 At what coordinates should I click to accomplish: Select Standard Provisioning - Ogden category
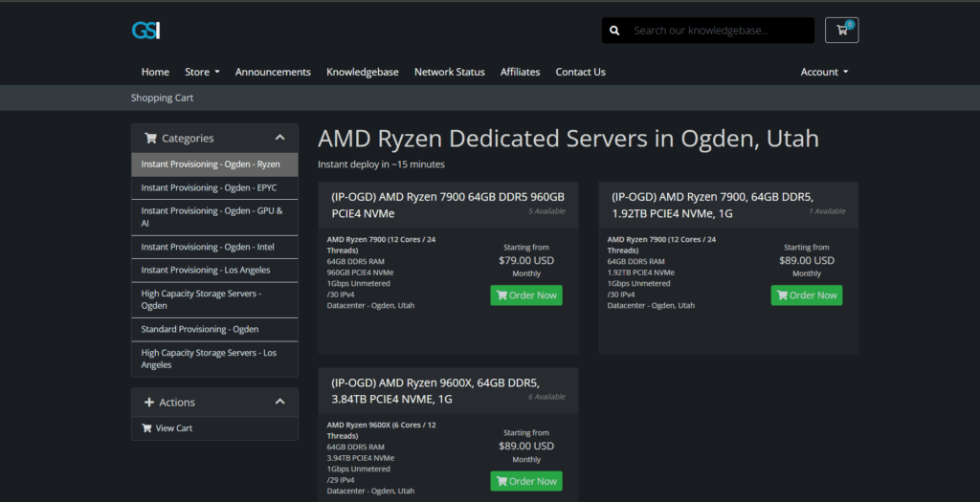coord(214,329)
